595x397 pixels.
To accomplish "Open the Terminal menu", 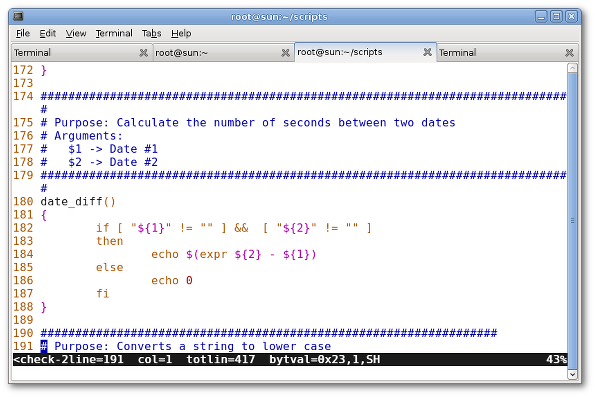I will tap(114, 33).
